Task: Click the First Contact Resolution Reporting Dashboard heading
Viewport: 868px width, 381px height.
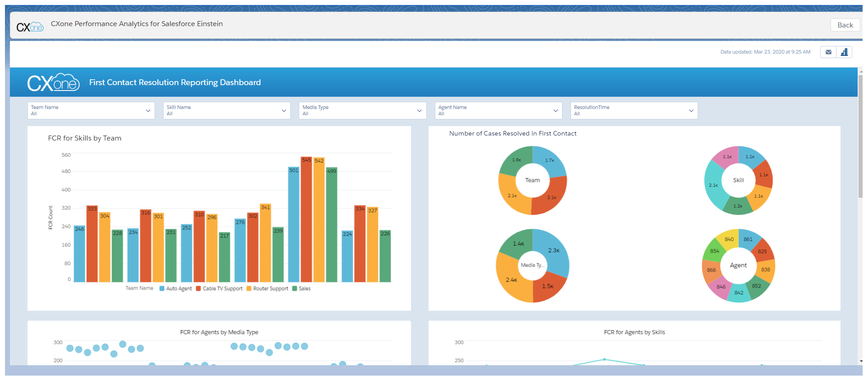Action: pos(175,82)
